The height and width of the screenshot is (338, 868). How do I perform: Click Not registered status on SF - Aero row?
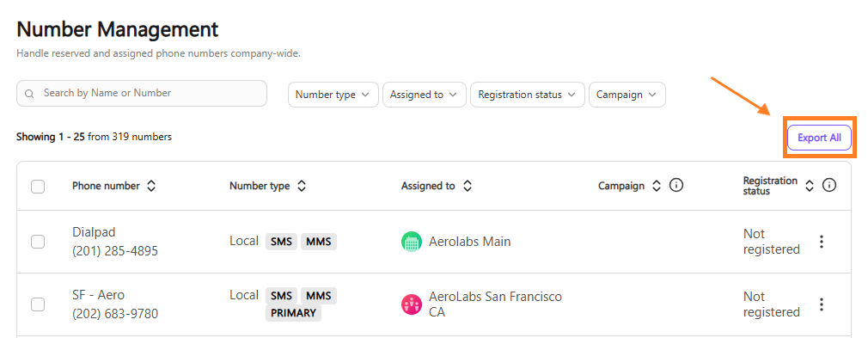[771, 304]
